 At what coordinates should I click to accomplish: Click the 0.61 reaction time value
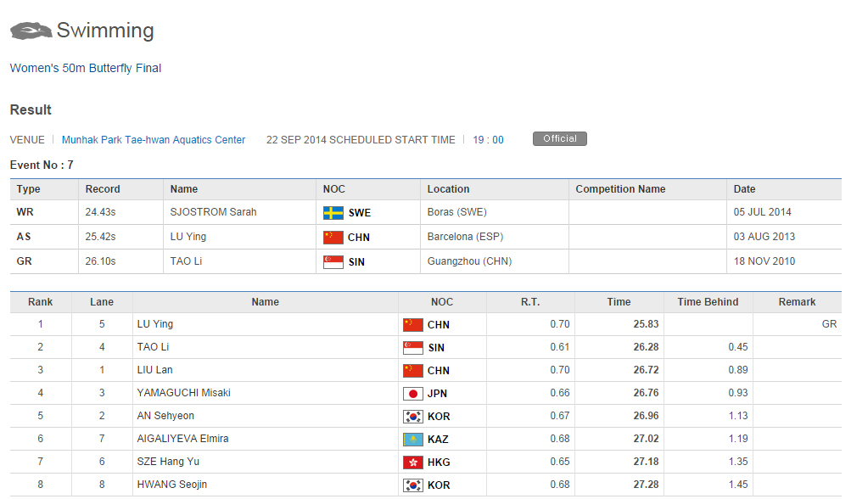click(x=560, y=347)
